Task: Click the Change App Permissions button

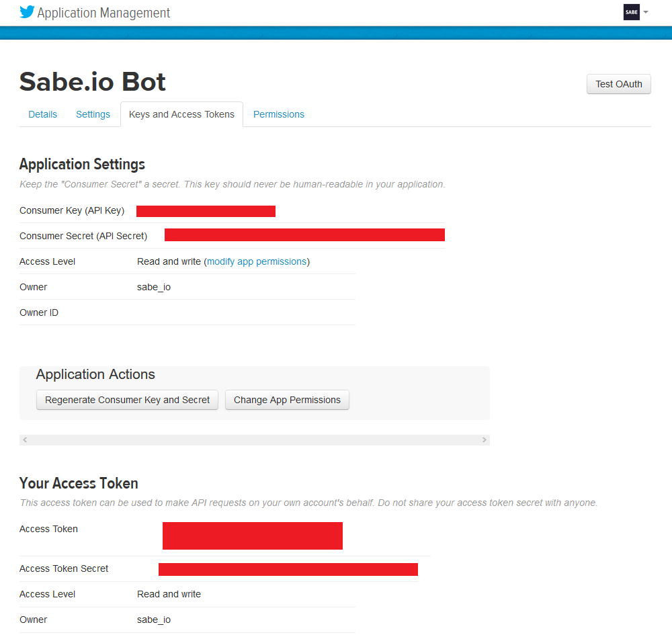Action: click(287, 400)
